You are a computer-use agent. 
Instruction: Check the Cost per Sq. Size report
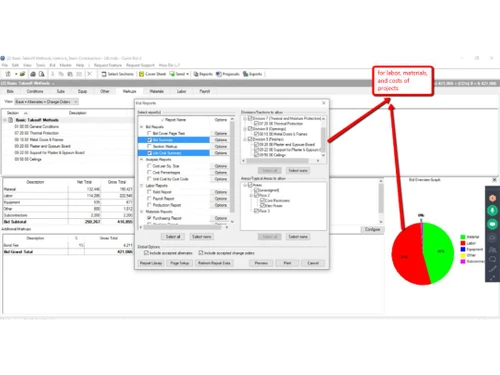click(149, 166)
